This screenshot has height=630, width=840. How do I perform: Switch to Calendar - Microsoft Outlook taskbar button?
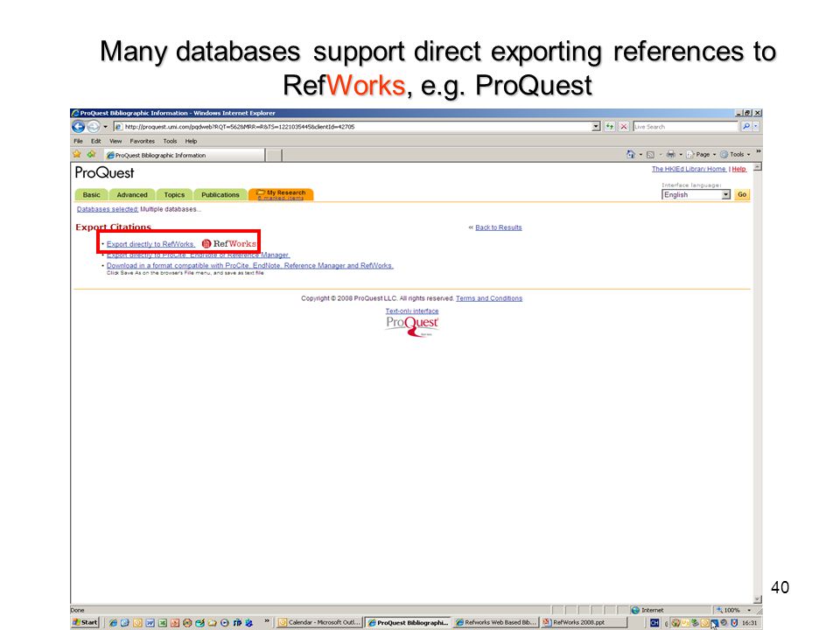319,622
